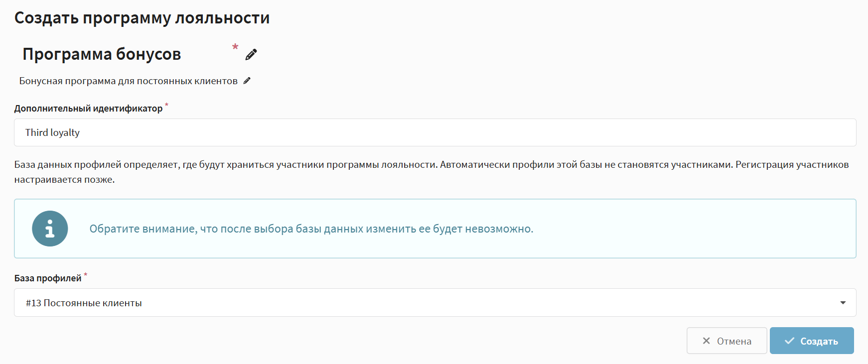Click the red asterisk next to the program title
The width and height of the screenshot is (868, 364).
point(235,47)
